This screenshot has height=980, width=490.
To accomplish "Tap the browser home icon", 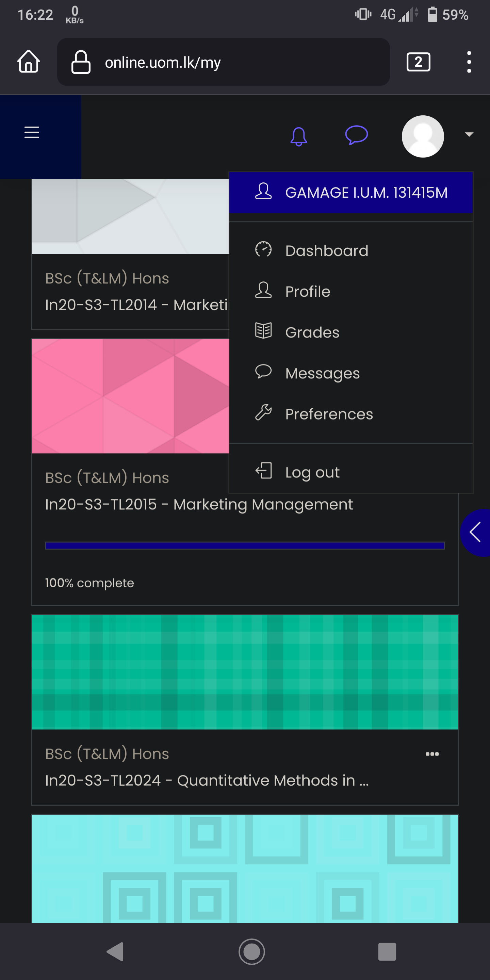I will pos(29,62).
